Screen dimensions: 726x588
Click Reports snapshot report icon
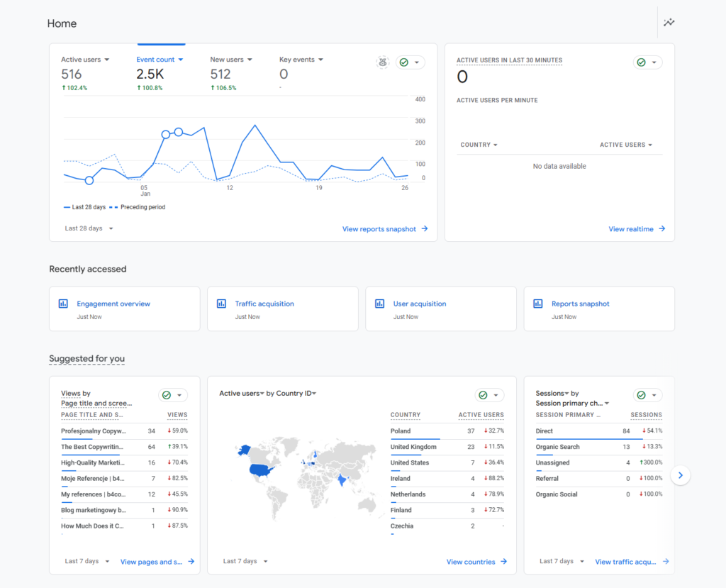click(537, 304)
